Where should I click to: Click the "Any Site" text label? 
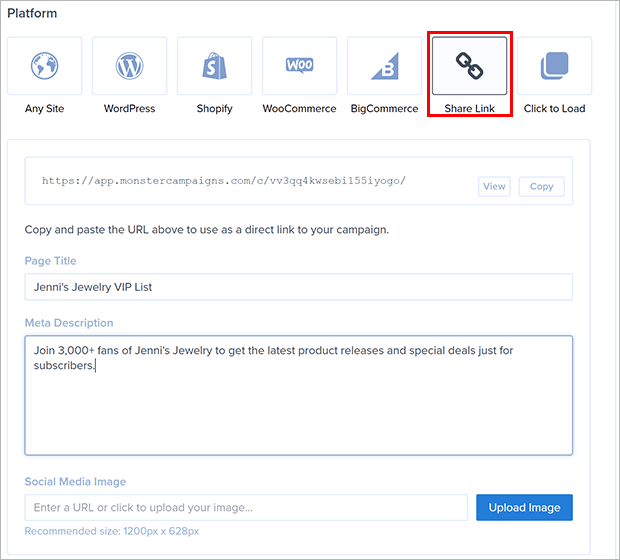(x=44, y=108)
